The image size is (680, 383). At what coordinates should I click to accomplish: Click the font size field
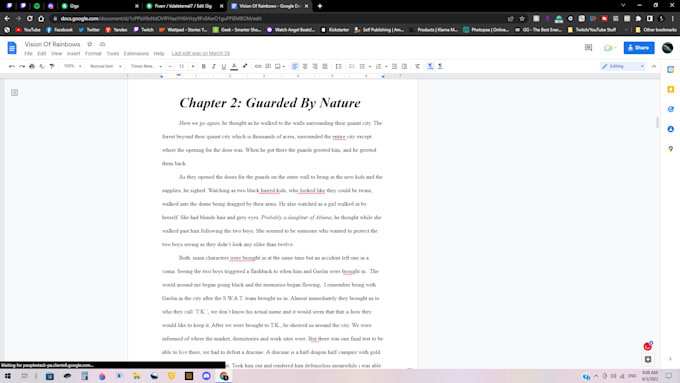point(181,66)
